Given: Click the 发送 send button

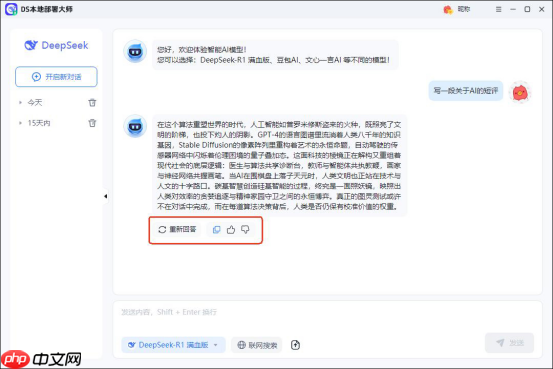Looking at the screenshot, I should point(509,343).
